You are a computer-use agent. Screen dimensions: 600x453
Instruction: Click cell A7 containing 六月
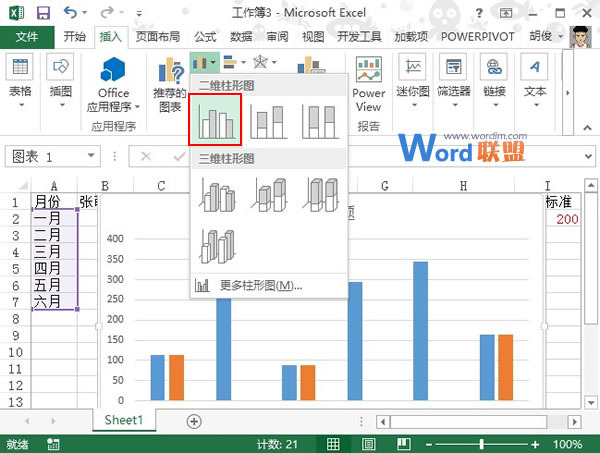point(54,302)
